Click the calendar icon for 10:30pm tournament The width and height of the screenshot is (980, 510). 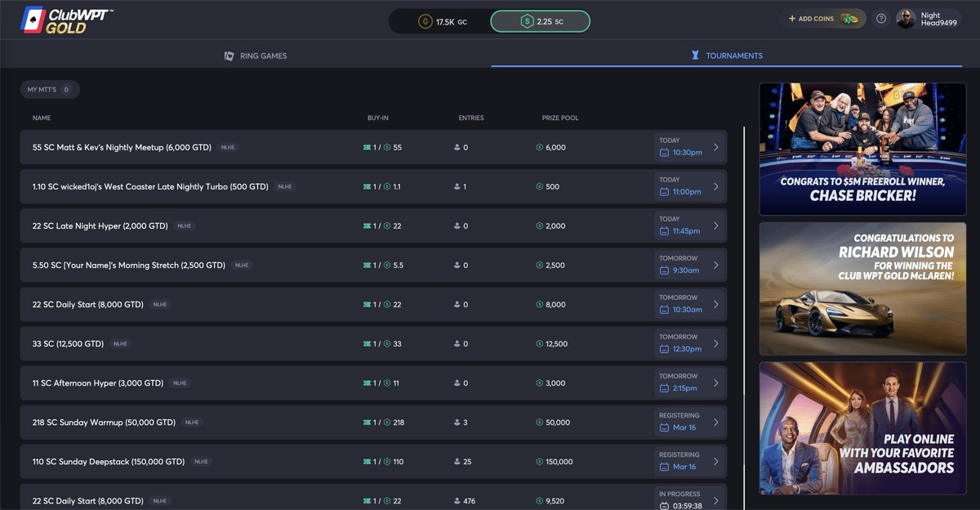pos(664,153)
